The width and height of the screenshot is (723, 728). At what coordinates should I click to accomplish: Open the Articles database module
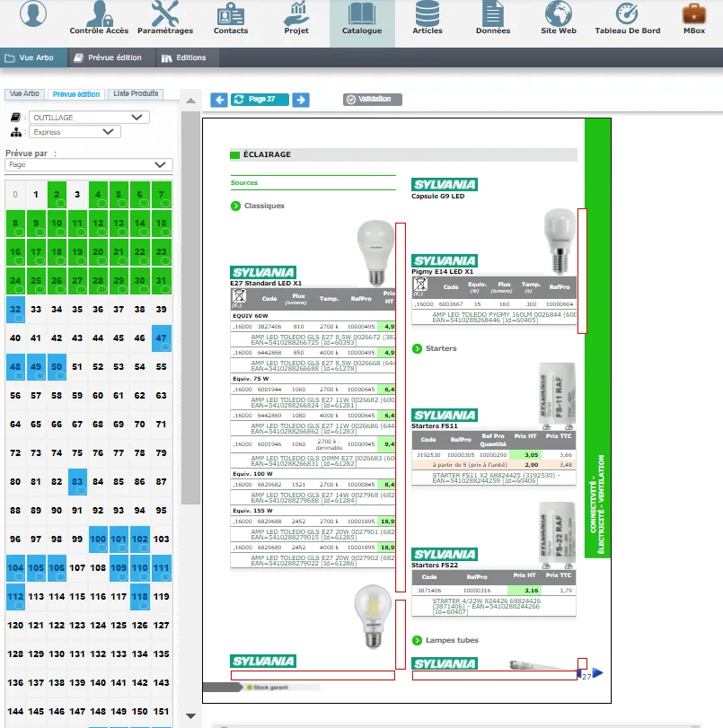tap(428, 18)
